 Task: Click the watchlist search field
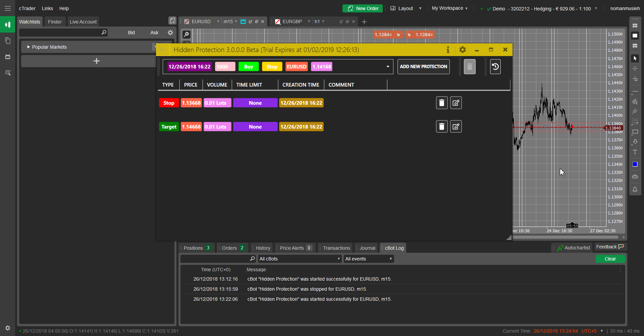click(x=64, y=33)
